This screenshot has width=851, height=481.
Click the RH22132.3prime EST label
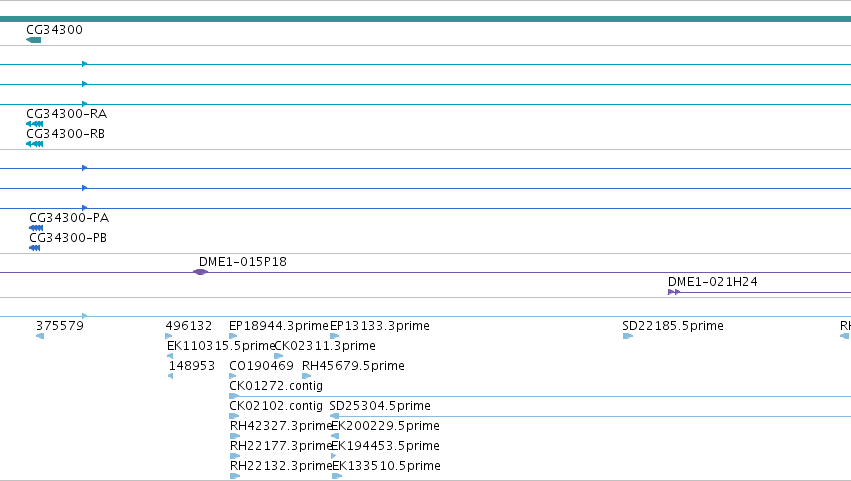click(x=281, y=466)
